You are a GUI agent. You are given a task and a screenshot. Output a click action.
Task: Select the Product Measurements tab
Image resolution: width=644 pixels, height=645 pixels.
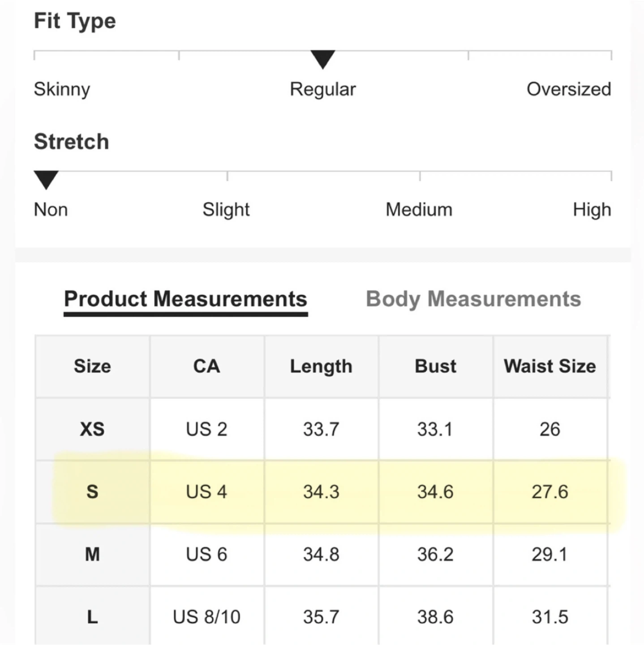[x=185, y=299]
